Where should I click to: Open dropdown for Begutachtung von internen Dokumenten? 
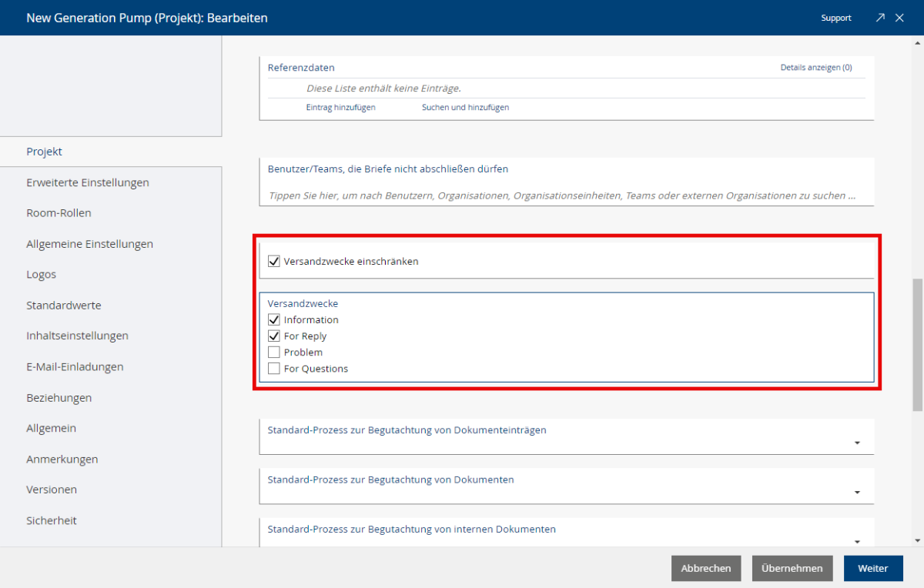click(857, 541)
